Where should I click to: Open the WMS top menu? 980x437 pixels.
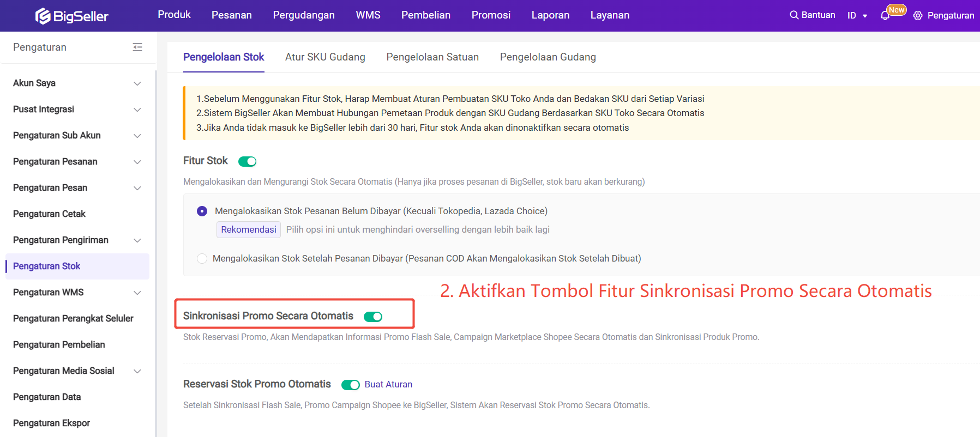click(x=368, y=15)
